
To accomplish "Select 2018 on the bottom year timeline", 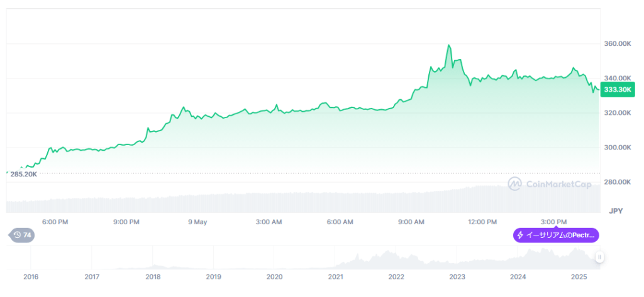I will 152,276.
